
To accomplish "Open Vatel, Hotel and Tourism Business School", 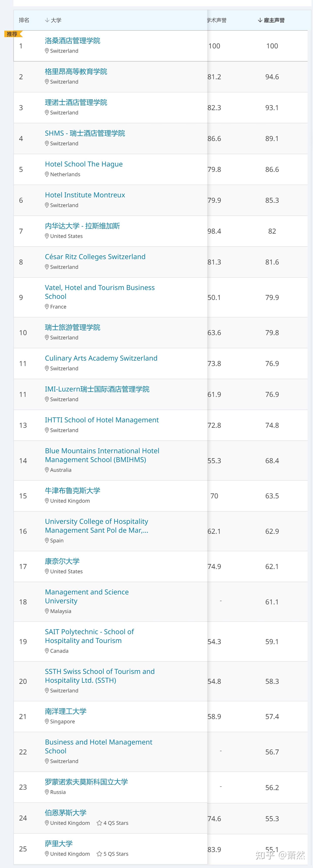I will pos(100,292).
